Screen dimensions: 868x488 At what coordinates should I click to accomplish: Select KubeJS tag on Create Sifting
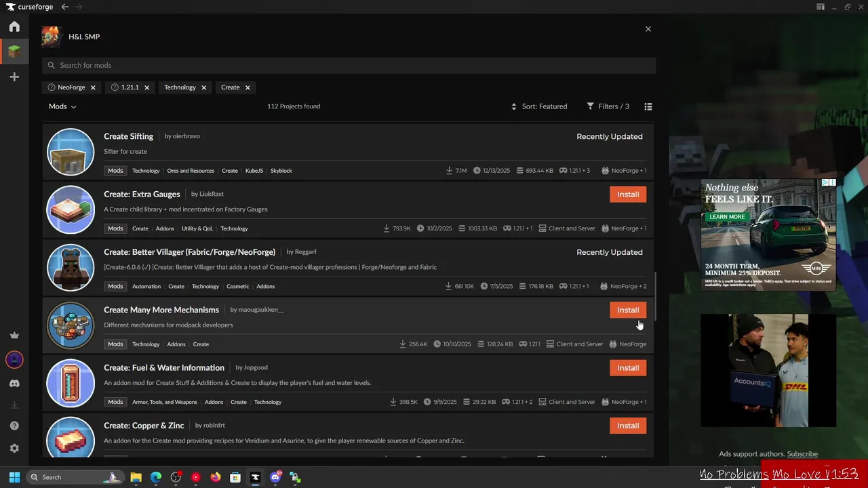254,171
